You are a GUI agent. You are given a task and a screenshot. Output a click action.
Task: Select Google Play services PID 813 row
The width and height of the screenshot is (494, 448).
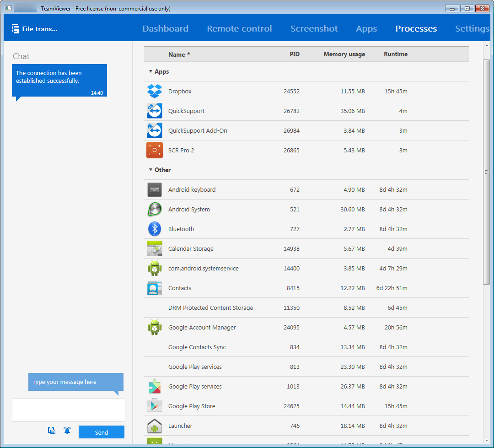306,367
